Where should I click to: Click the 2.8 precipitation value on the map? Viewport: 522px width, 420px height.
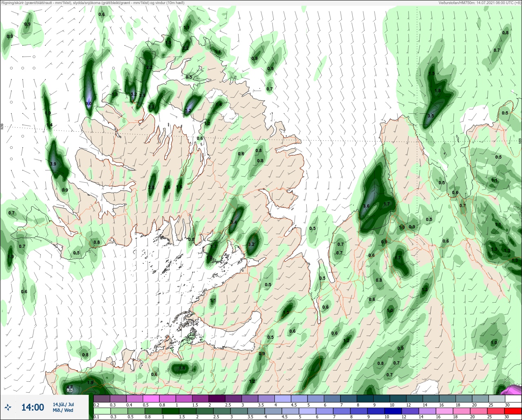(151, 187)
